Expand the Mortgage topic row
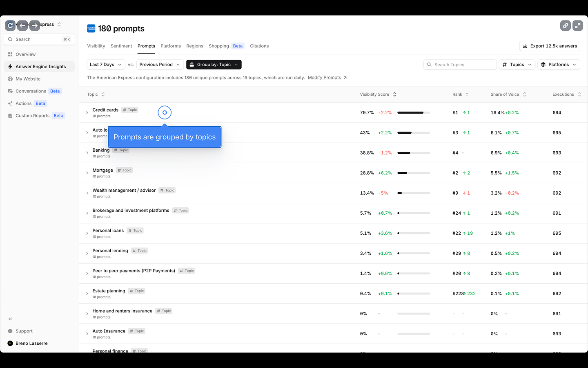 [x=87, y=173]
